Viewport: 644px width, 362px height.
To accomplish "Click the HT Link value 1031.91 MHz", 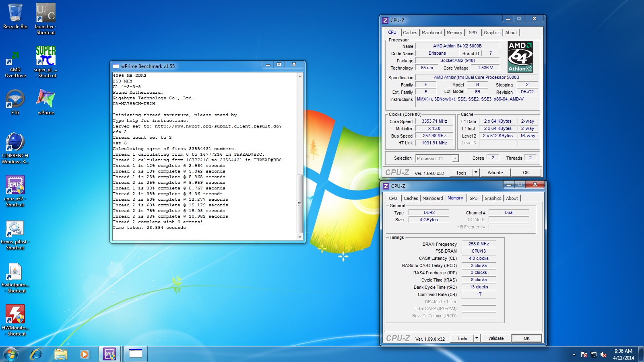I will 434,143.
